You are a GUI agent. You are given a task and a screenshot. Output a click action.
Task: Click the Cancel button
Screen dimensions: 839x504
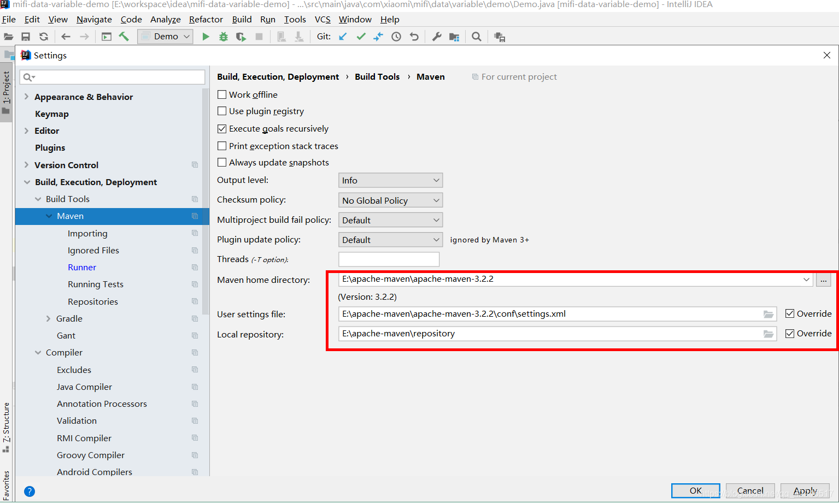pyautogui.click(x=750, y=490)
